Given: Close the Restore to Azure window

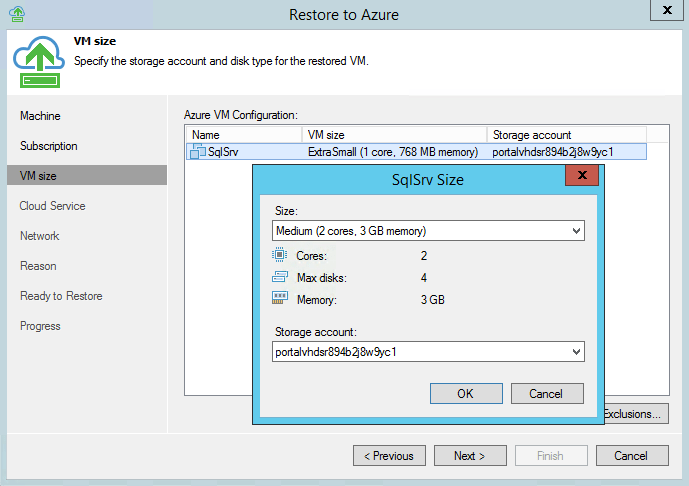Looking at the screenshot, I should [667, 10].
